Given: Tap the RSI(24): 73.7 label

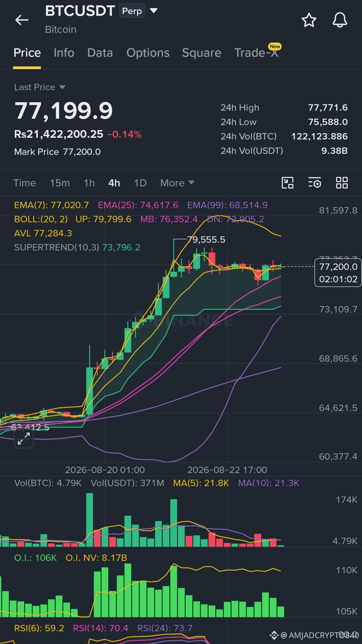Looking at the screenshot, I should (165, 628).
